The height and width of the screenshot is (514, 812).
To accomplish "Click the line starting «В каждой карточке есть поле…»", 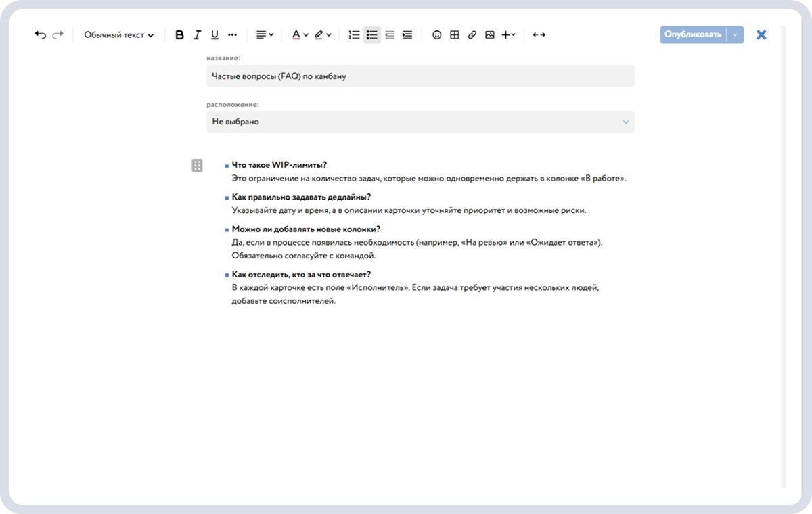I will coord(415,287).
